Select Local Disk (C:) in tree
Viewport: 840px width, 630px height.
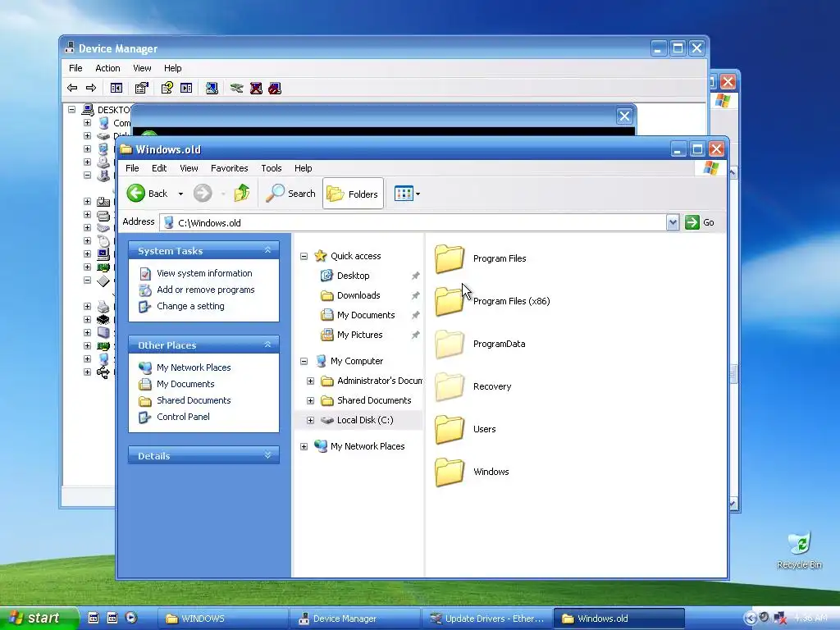click(x=365, y=421)
